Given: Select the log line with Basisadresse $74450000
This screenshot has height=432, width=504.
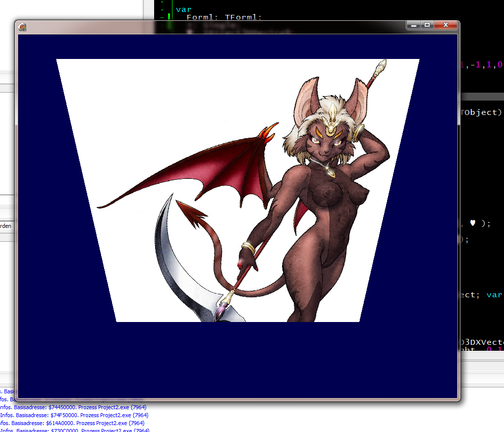Looking at the screenshot, I should click(74, 408).
